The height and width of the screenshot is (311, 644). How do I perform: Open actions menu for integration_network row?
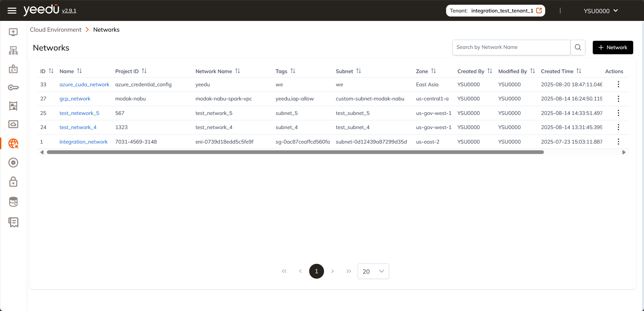click(x=618, y=142)
